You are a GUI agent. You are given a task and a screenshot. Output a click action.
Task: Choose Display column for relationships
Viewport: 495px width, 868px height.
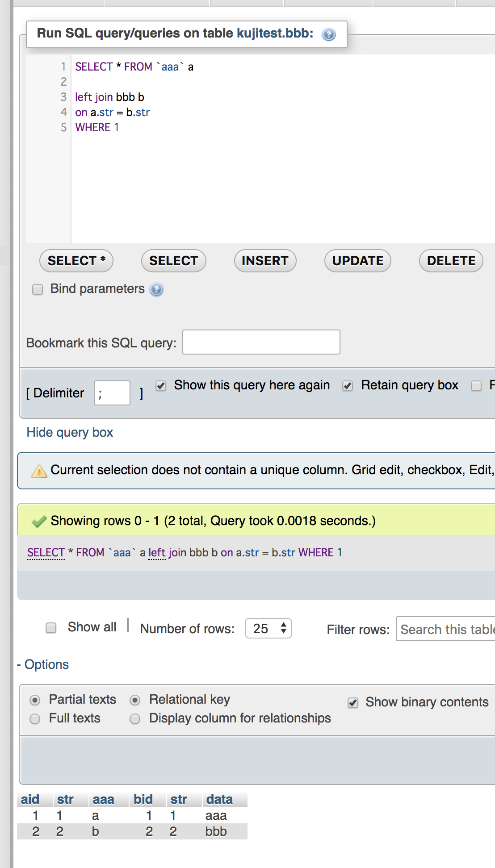135,719
